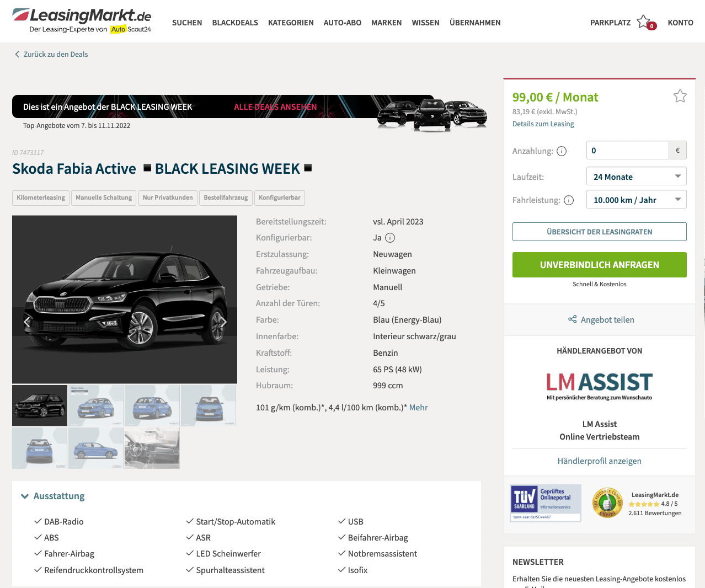Image resolution: width=705 pixels, height=588 pixels.
Task: Save offer with star icon beside price
Action: [x=680, y=96]
